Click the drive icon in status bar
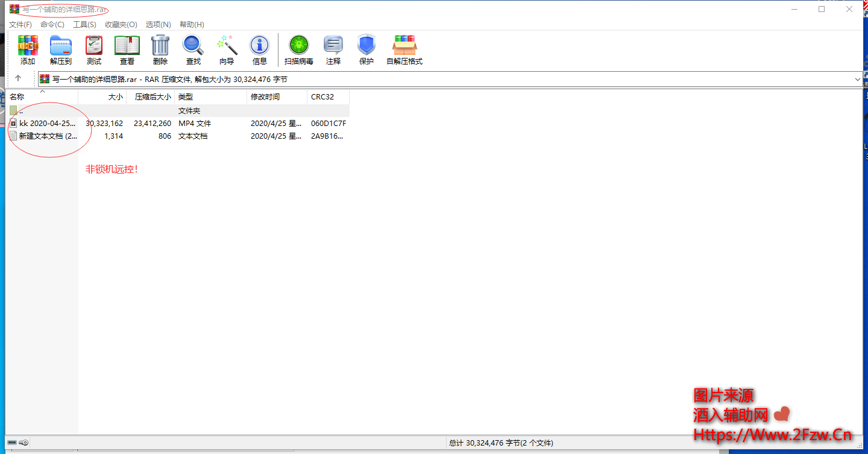 click(x=12, y=443)
